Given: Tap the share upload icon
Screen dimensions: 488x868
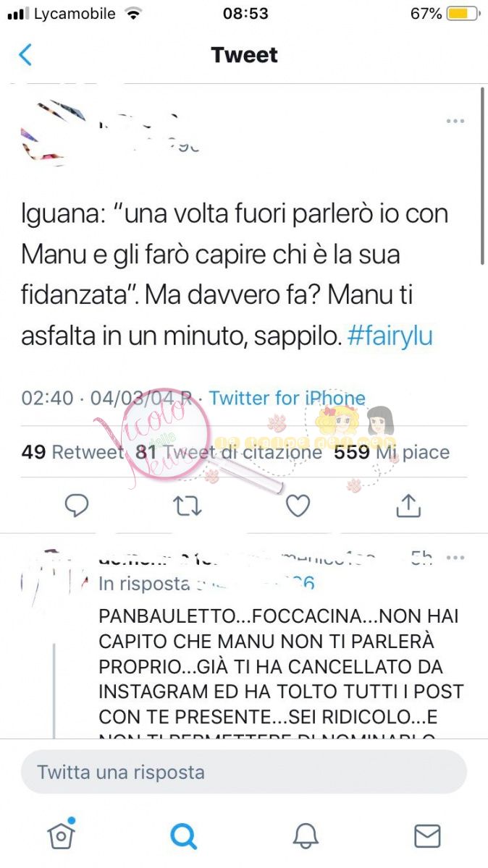Looking at the screenshot, I should click(x=408, y=506).
